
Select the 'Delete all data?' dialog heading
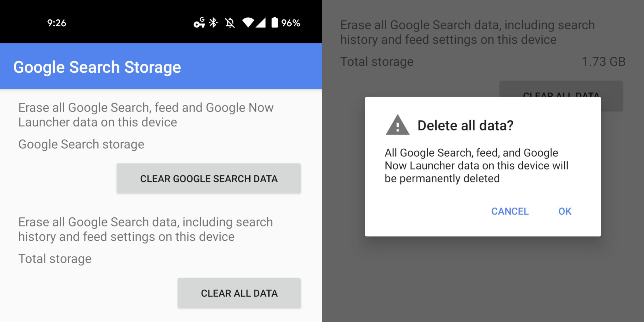coord(465,126)
